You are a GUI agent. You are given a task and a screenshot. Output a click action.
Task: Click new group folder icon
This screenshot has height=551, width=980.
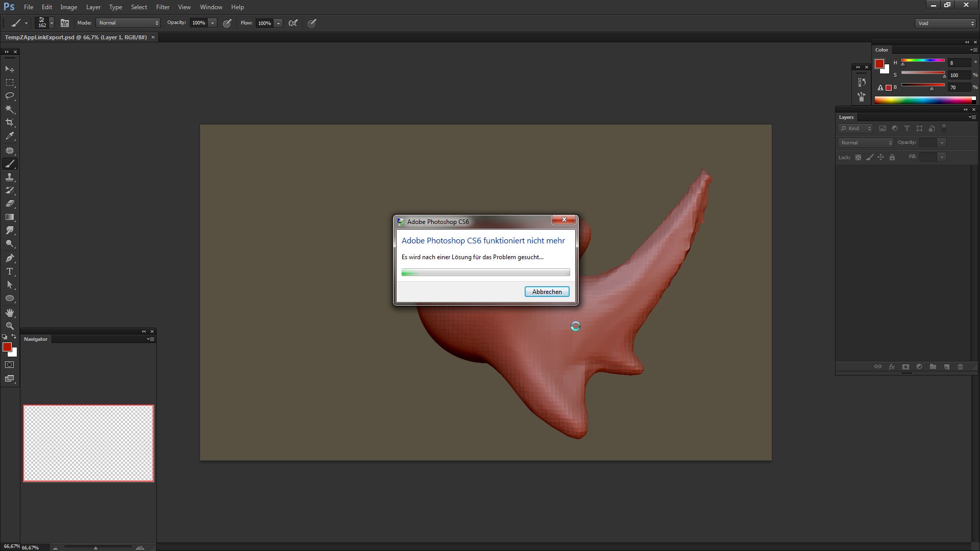pyautogui.click(x=933, y=367)
